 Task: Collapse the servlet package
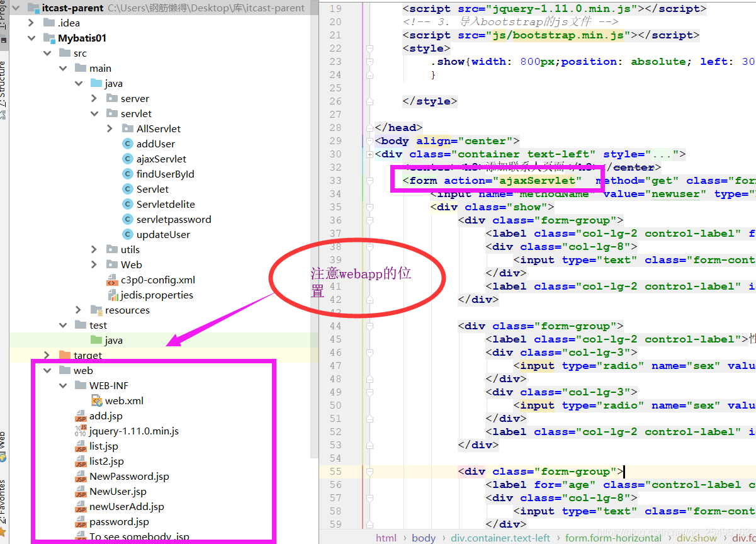[94, 113]
